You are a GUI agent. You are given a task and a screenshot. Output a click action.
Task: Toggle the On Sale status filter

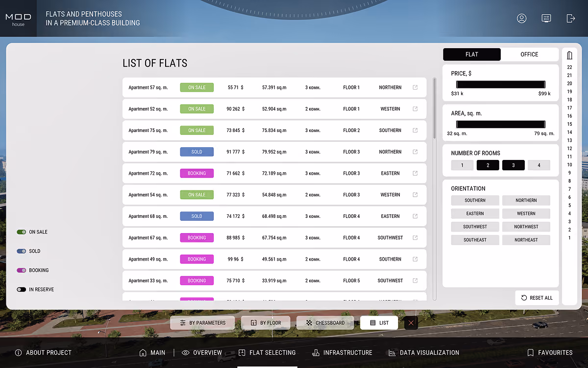pos(21,232)
